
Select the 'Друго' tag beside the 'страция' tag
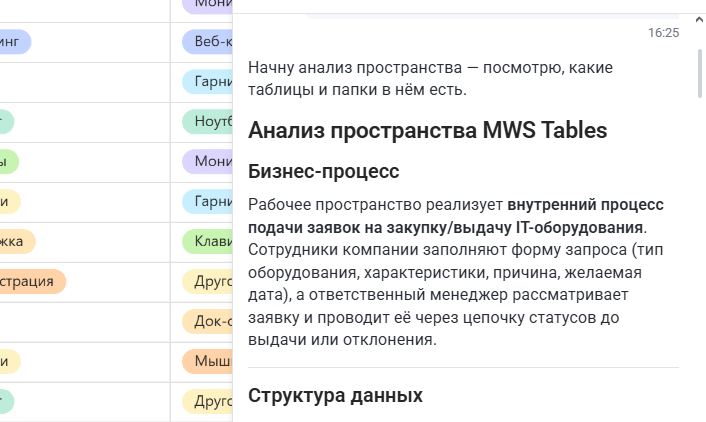[207, 281]
